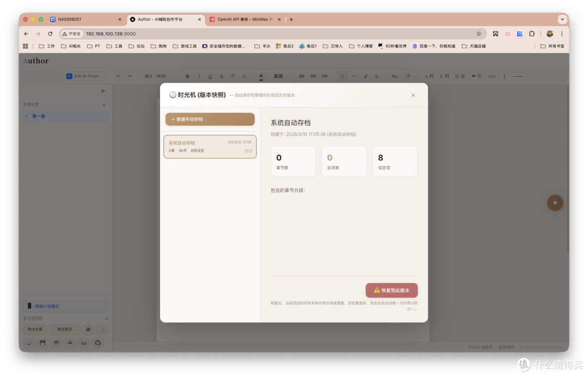
Task: Click the folder open icon in sidebar
Action: coord(56,343)
